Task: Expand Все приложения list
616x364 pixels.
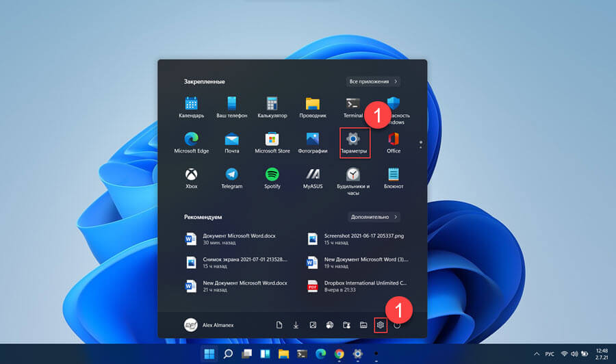Action: click(x=373, y=81)
